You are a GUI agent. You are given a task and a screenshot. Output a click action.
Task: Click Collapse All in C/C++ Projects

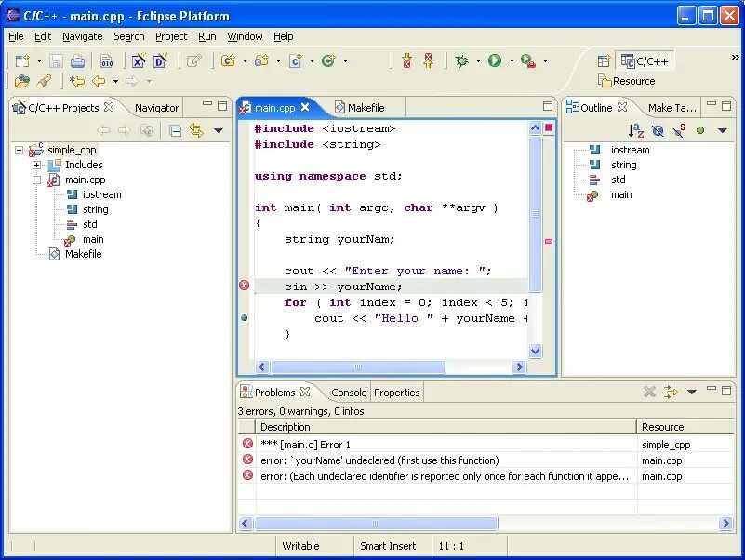[176, 130]
